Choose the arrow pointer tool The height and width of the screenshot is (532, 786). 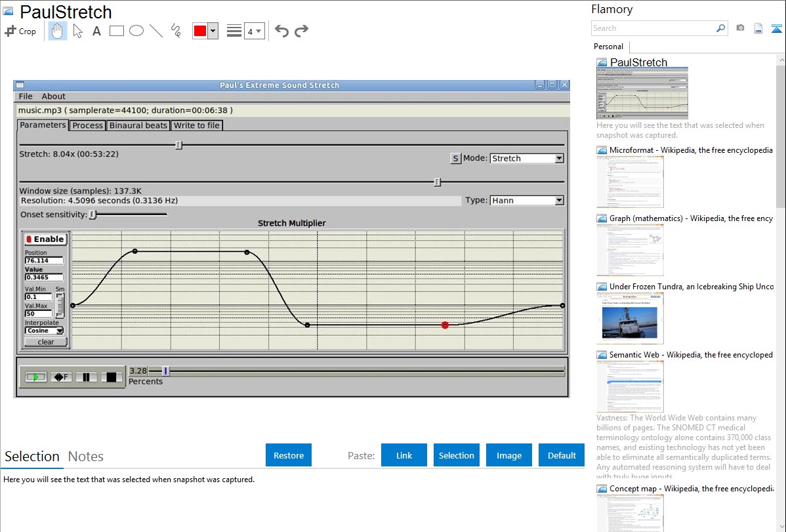(x=77, y=31)
